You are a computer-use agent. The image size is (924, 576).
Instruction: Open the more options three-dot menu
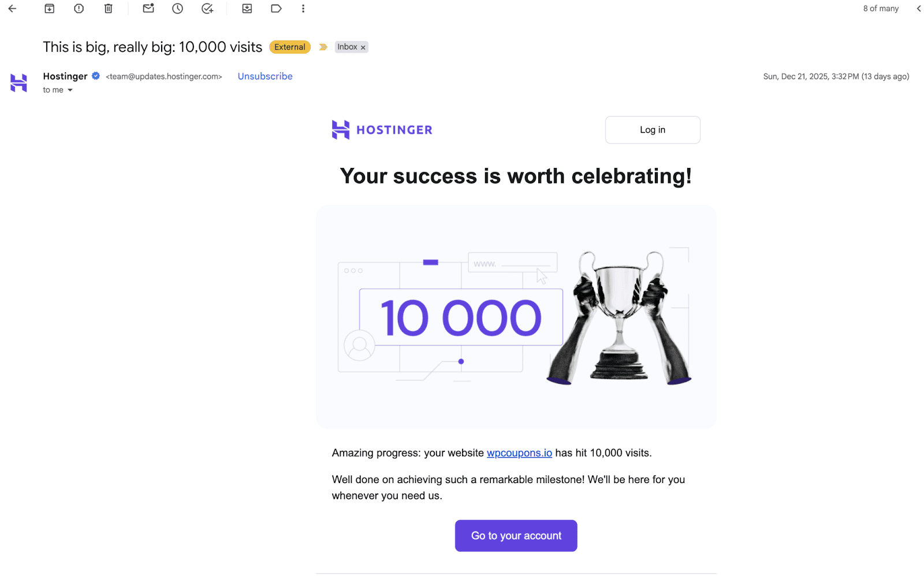pyautogui.click(x=303, y=8)
